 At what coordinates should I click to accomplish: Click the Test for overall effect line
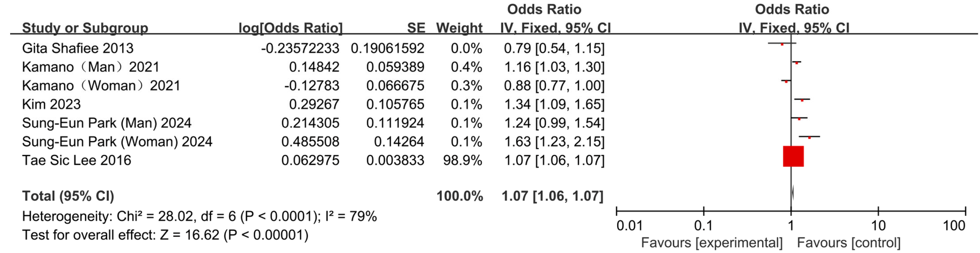(165, 235)
